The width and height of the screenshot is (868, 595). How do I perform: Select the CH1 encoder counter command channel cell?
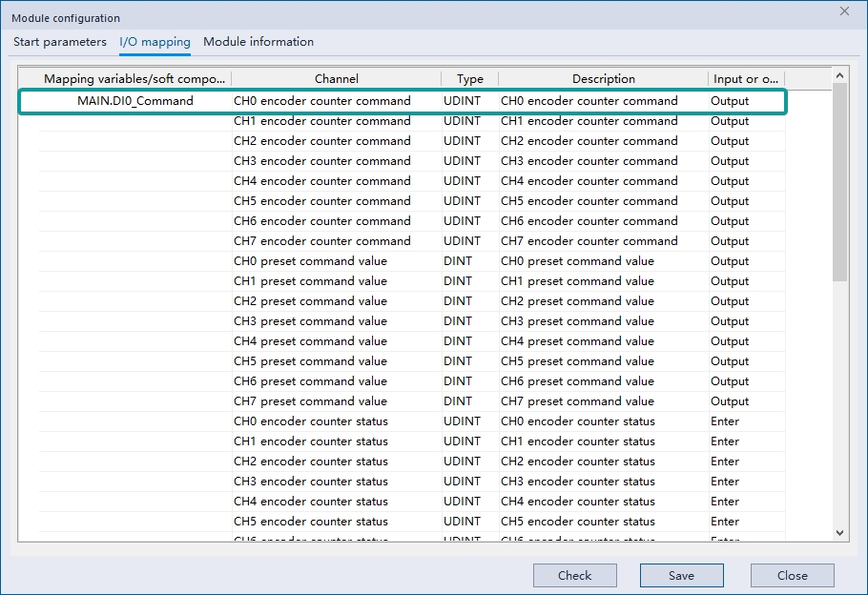[x=337, y=121]
